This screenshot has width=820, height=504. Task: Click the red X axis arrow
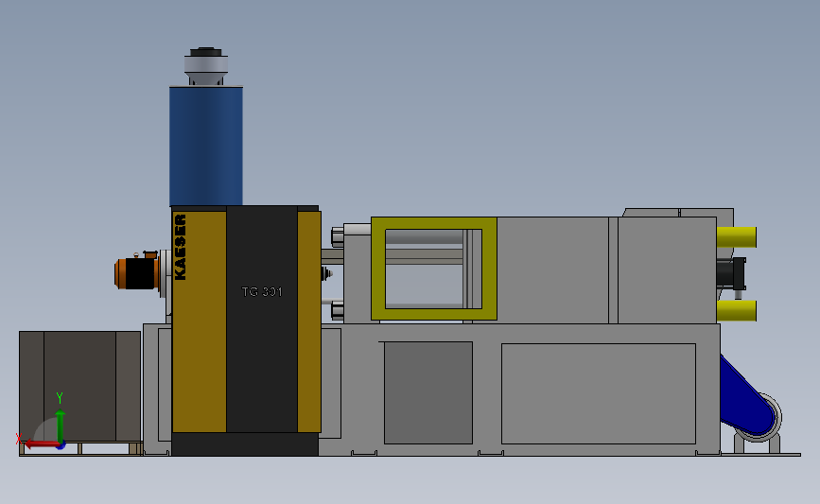click(42, 444)
